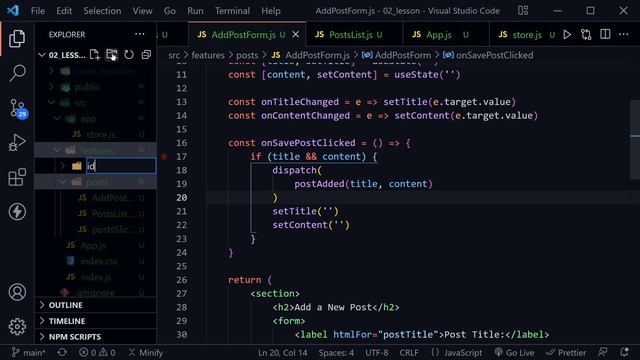Open the Run menu
Screen dimensions: 640x360
pyautogui.click(x=195, y=11)
